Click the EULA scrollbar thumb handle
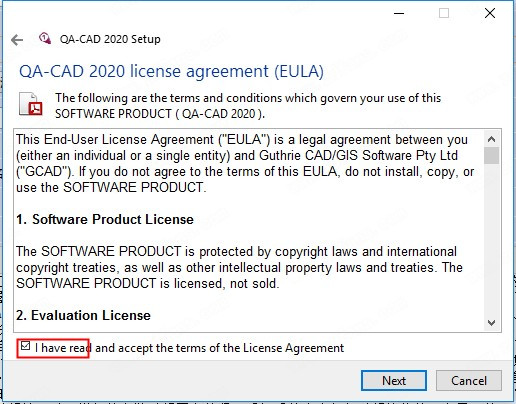Screen dimensions: 516x404 point(491,155)
